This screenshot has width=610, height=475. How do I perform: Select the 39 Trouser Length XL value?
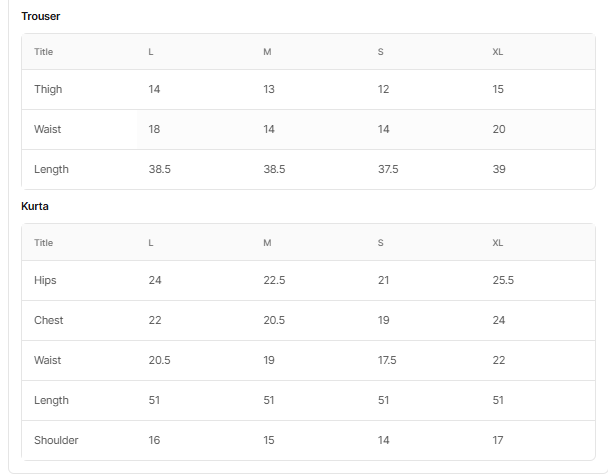499,169
